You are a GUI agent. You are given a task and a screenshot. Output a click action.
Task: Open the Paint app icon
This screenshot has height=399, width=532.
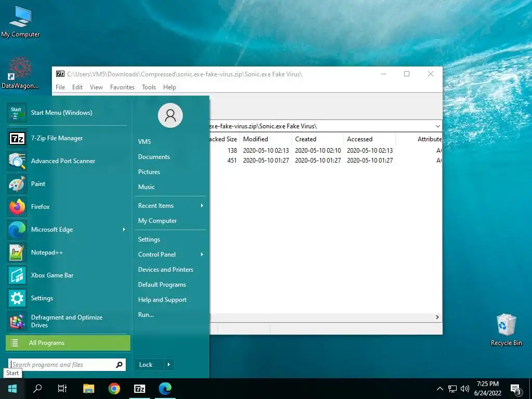[17, 184]
